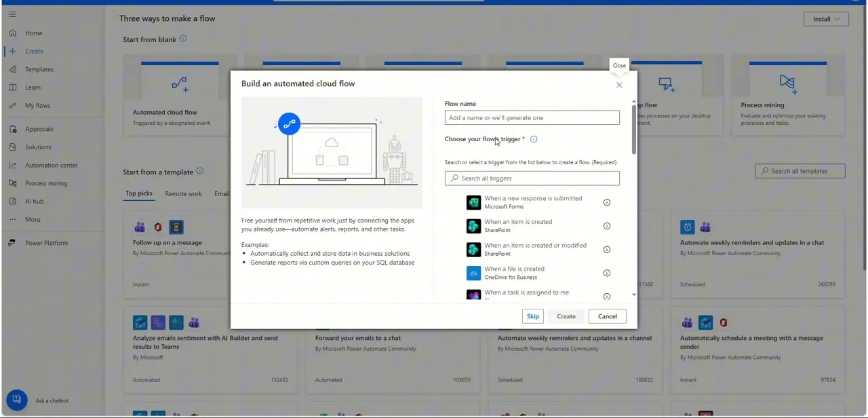Click the info icon next to Start from blank

(182, 39)
